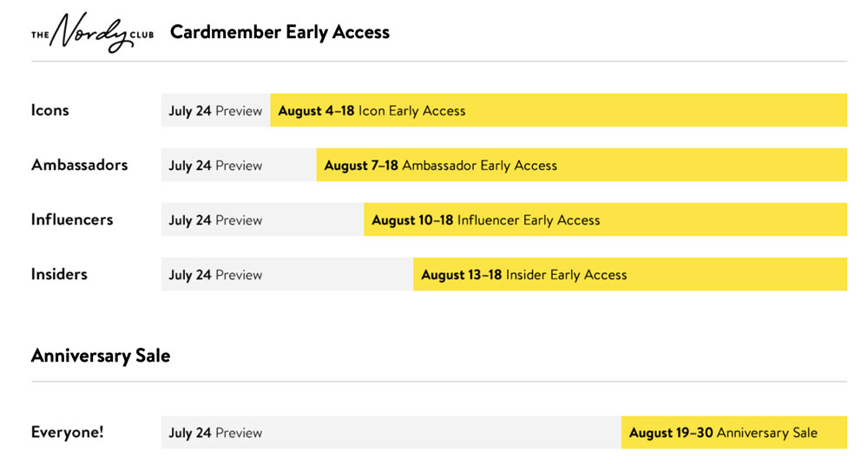Click July 24 Preview in the Influencers row
Image resolution: width=868 pixels, height=464 pixels.
tap(215, 220)
